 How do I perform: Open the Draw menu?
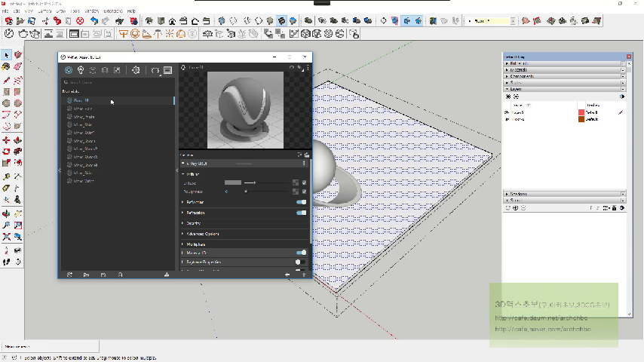pos(61,11)
